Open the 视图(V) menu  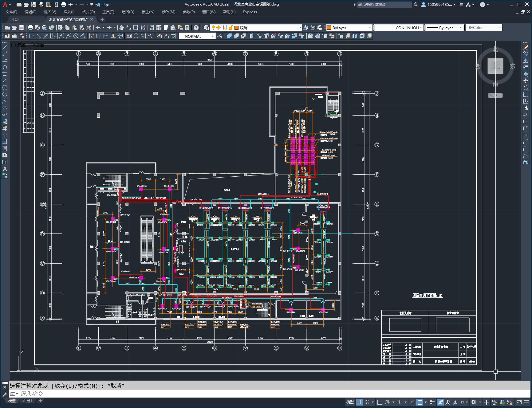tap(50, 12)
